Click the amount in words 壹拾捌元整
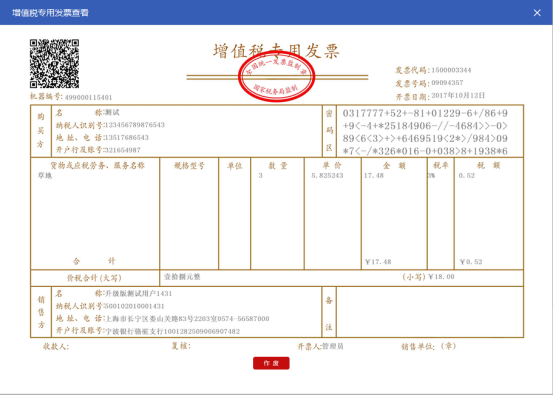 tap(182, 277)
